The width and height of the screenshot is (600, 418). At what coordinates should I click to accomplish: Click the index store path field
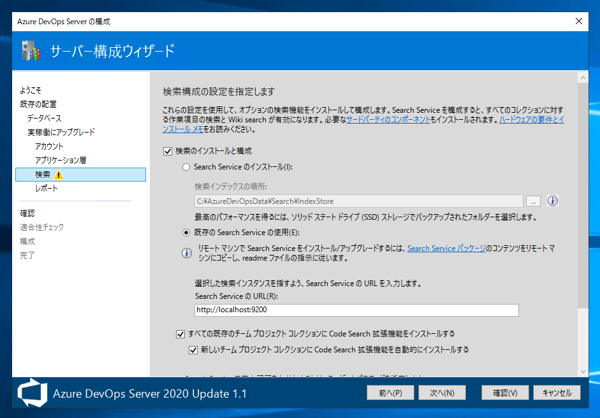pos(359,201)
